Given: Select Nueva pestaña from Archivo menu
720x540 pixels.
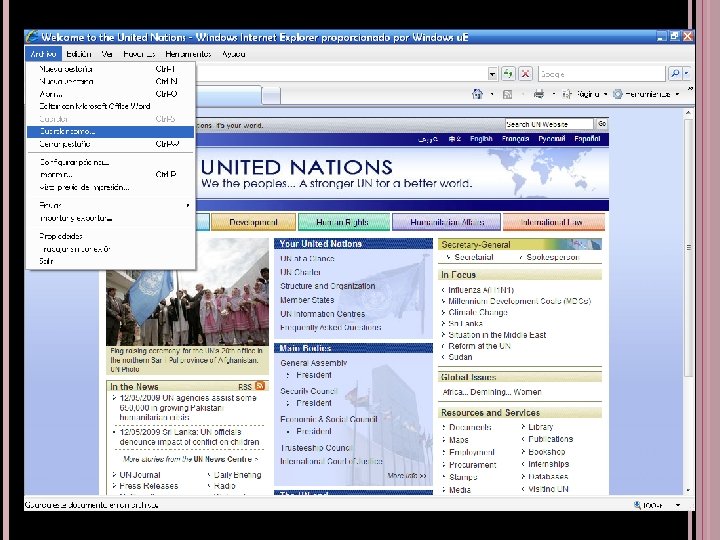Looking at the screenshot, I should point(110,69).
